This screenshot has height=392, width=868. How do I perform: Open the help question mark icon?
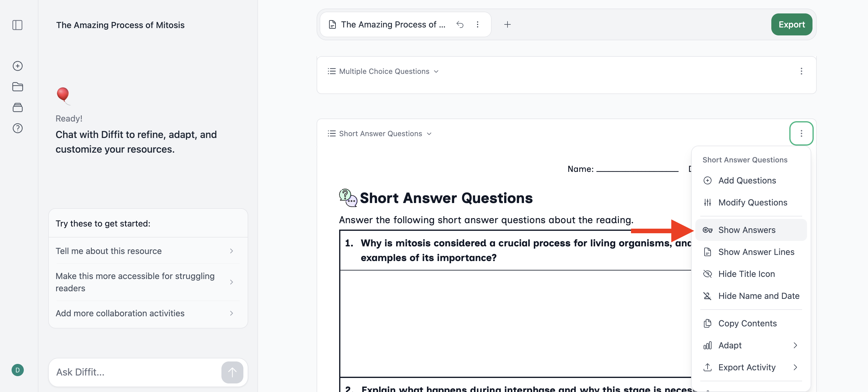17,128
